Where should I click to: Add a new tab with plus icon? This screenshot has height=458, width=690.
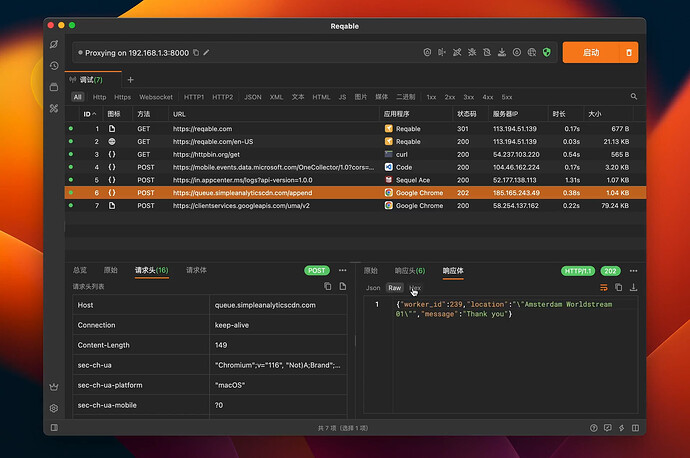pos(130,80)
